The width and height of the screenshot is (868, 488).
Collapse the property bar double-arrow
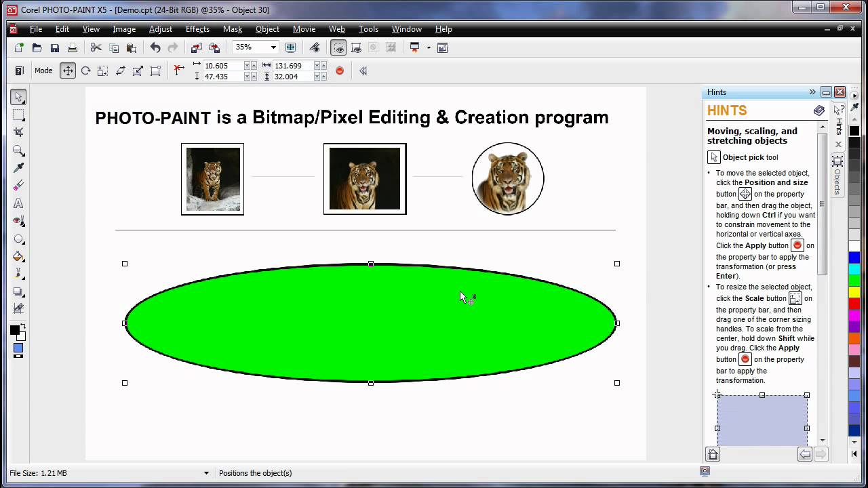tap(363, 70)
